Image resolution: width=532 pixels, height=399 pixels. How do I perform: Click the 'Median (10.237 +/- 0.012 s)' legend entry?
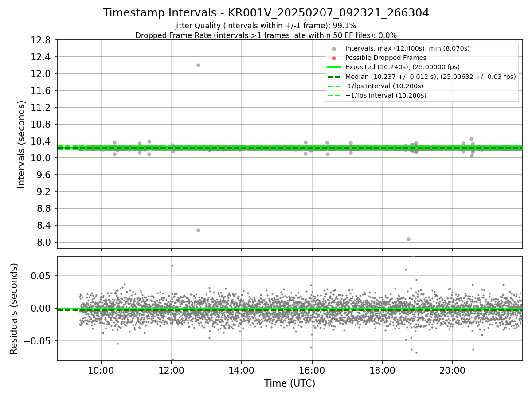click(430, 76)
